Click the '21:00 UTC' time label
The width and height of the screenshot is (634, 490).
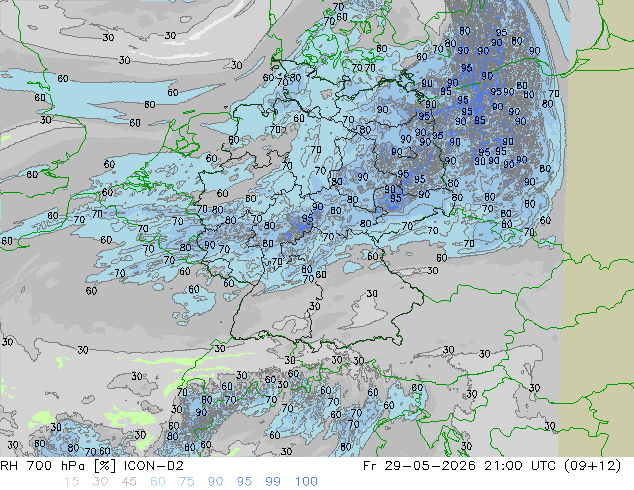[521, 466]
